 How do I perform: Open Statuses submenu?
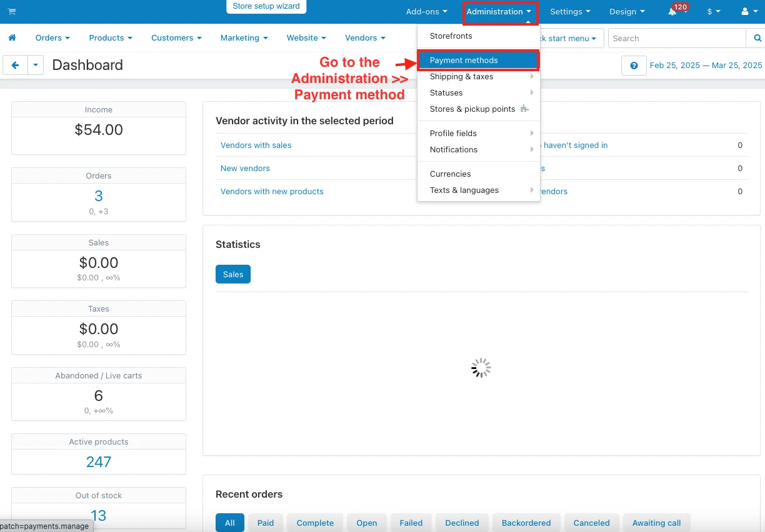click(x=479, y=93)
